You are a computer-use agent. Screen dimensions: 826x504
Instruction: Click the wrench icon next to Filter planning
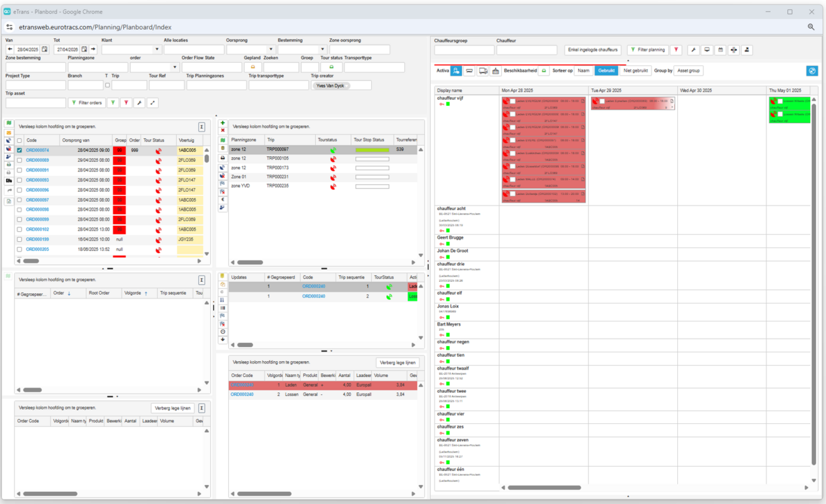point(693,50)
